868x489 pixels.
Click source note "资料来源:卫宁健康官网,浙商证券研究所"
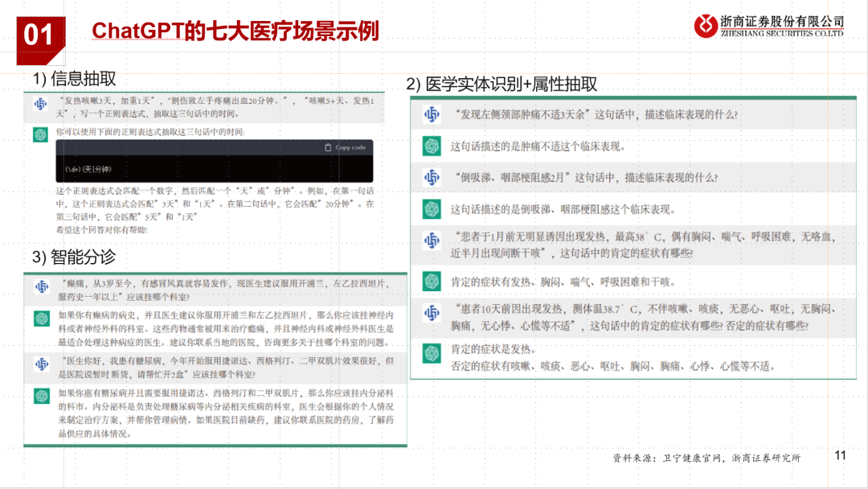coord(706,458)
